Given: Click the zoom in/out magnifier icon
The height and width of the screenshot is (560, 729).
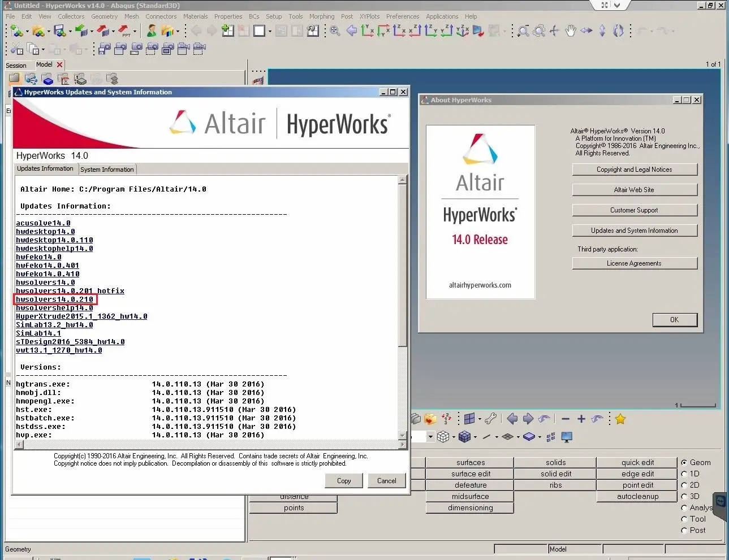Looking at the screenshot, I should pos(523,31).
